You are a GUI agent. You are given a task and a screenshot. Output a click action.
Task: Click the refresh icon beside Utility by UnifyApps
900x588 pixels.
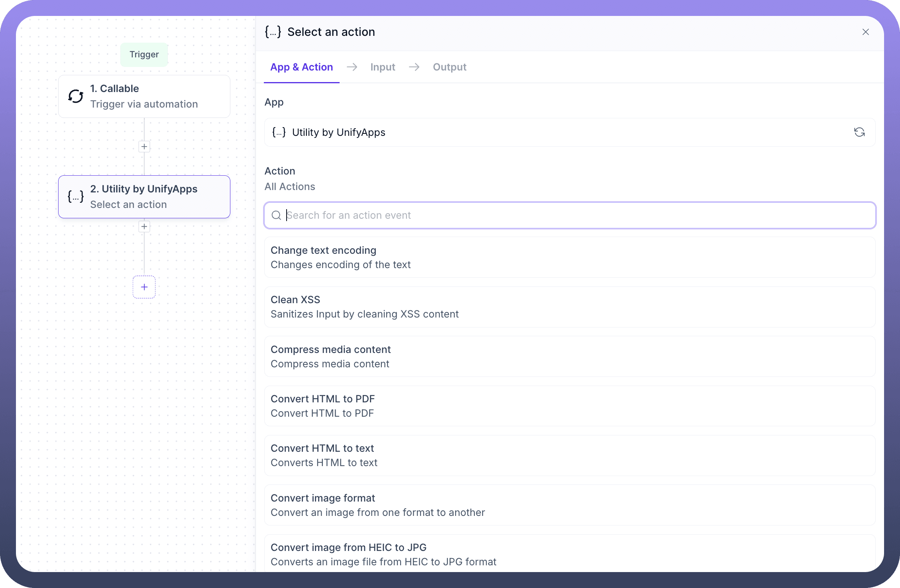[x=859, y=132]
